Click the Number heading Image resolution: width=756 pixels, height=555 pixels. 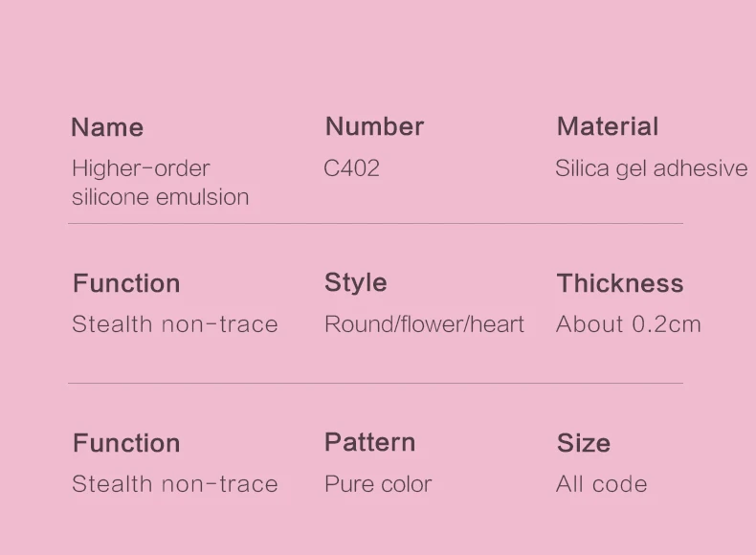click(374, 127)
